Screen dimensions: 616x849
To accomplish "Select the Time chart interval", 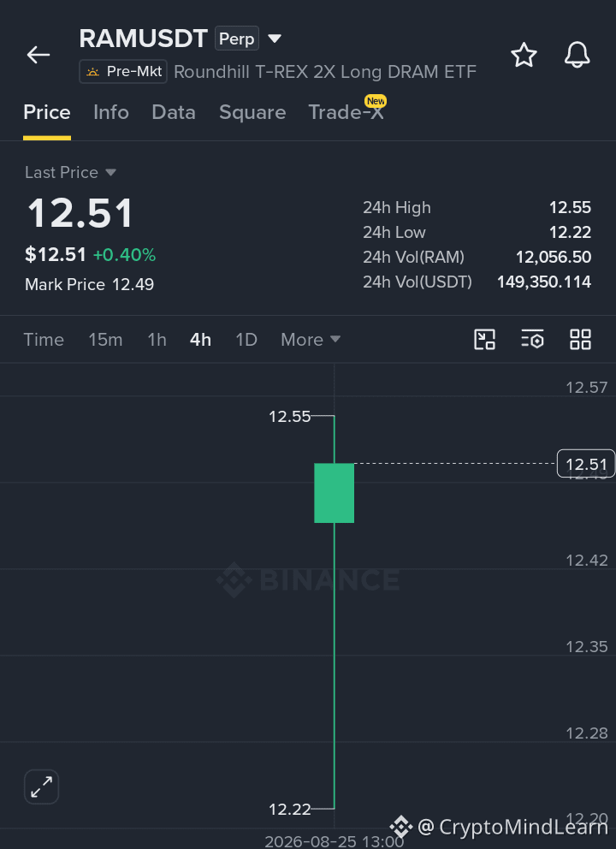I will (x=44, y=340).
